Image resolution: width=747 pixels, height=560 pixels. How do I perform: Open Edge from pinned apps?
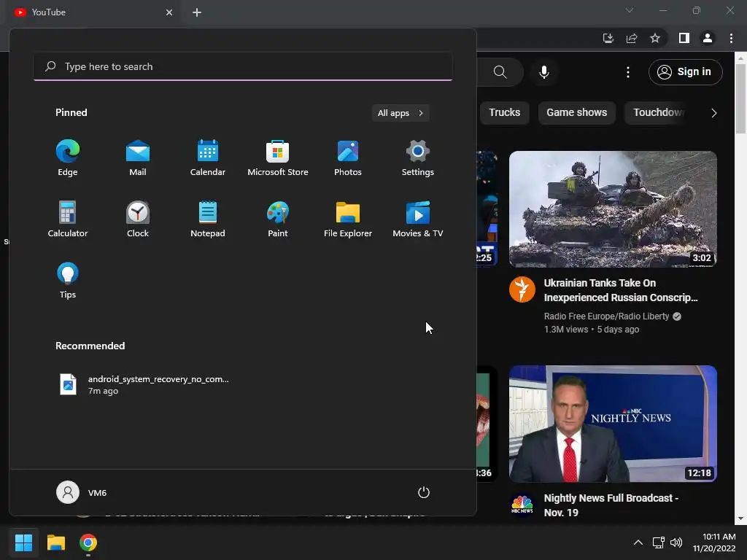68,158
